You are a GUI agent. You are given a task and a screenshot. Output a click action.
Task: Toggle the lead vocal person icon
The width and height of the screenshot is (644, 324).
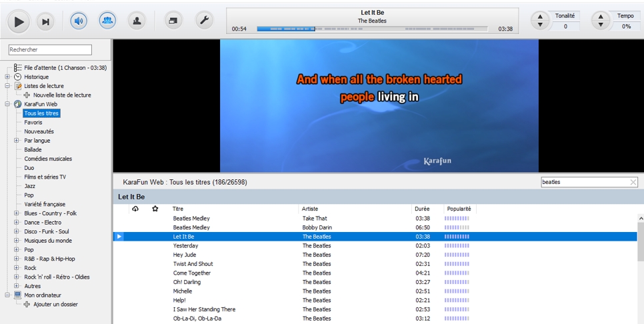[x=137, y=21]
